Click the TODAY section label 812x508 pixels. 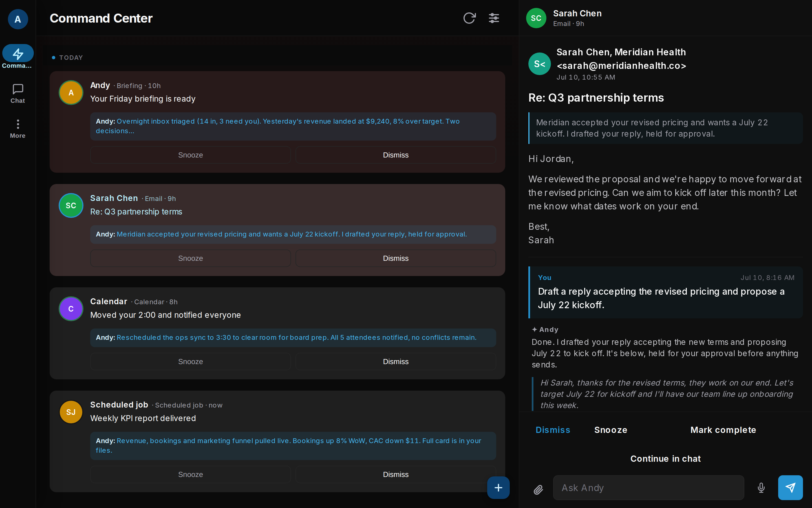coord(71,58)
